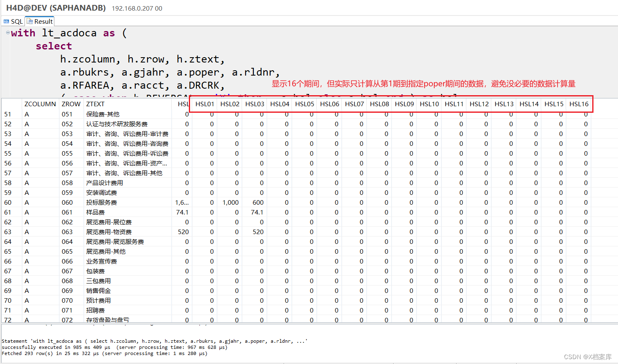The image size is (618, 364).
Task: Click the ZROW cell '070'
Action: (x=67, y=300)
